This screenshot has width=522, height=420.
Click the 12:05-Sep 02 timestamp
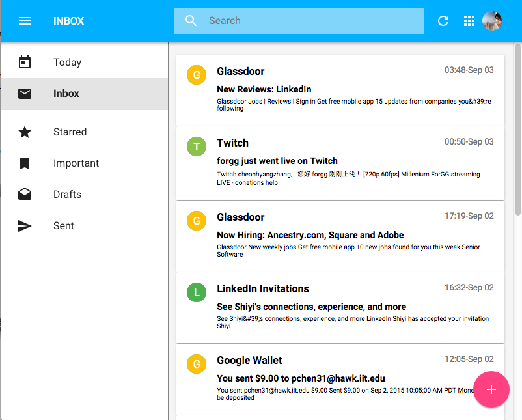(x=469, y=359)
